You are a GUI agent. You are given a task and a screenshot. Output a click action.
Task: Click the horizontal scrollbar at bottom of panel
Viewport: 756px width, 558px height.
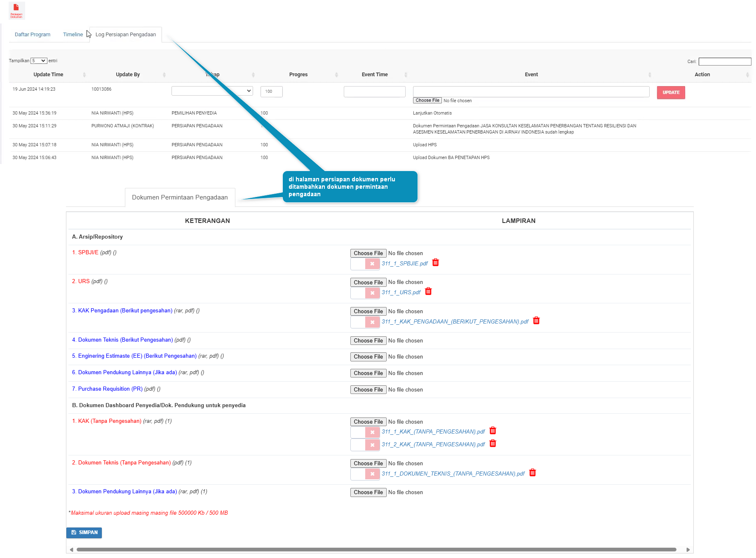pos(376,550)
